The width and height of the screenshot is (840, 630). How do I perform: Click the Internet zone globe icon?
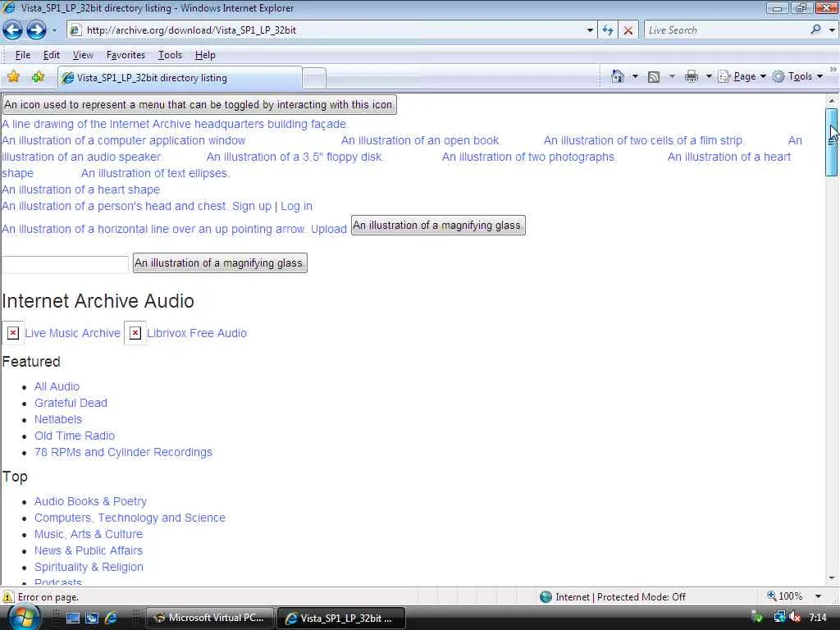coord(546,597)
